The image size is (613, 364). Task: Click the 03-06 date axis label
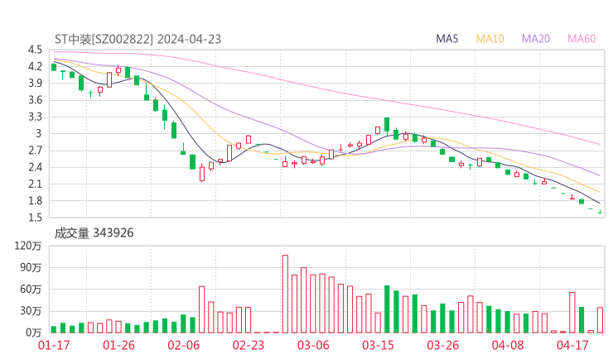[x=313, y=345]
